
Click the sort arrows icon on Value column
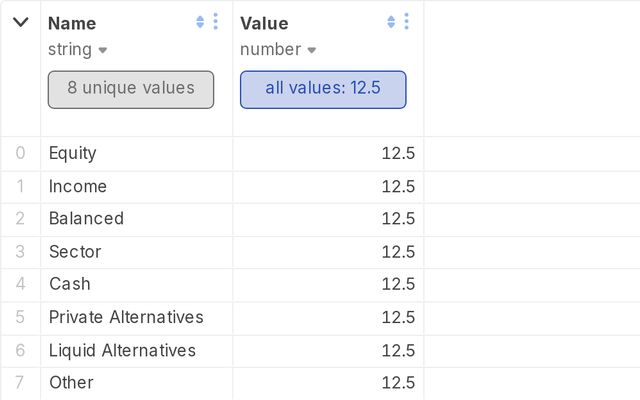click(391, 22)
